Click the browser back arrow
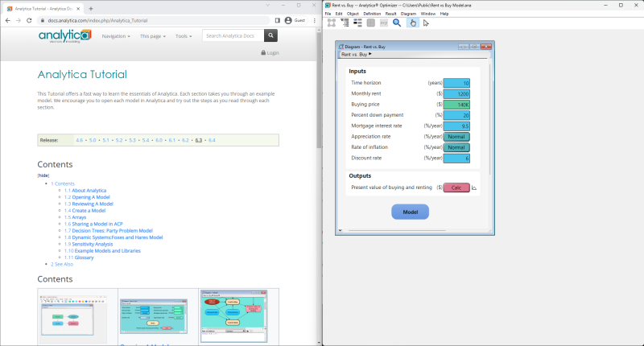 click(x=7, y=20)
